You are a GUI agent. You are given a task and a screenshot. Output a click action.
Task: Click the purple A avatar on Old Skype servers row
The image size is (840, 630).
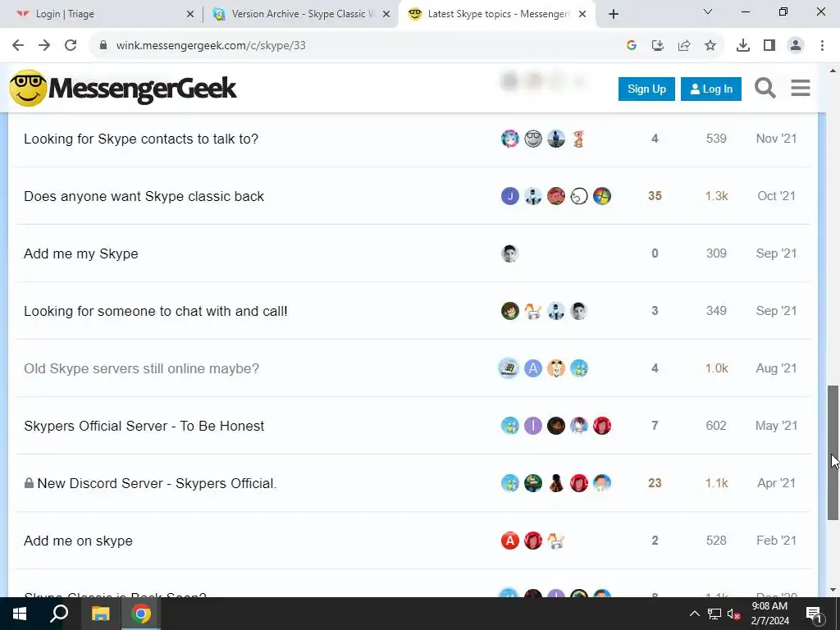point(533,368)
